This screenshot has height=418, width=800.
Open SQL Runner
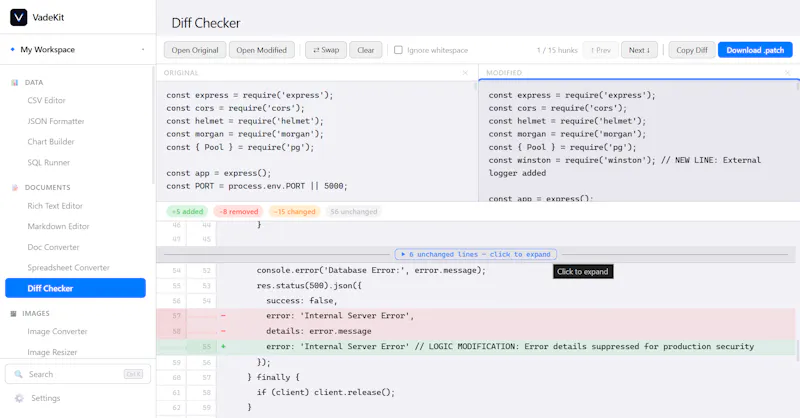[x=48, y=163]
